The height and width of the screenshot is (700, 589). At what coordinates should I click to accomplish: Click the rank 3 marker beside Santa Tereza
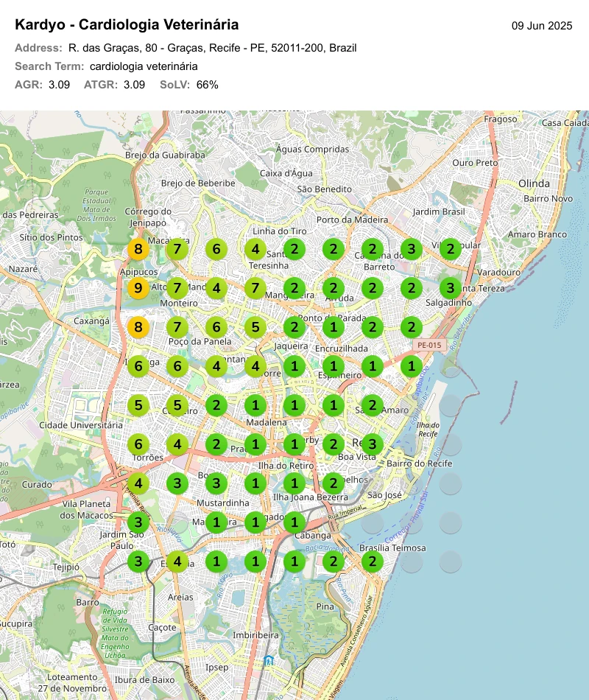click(451, 288)
